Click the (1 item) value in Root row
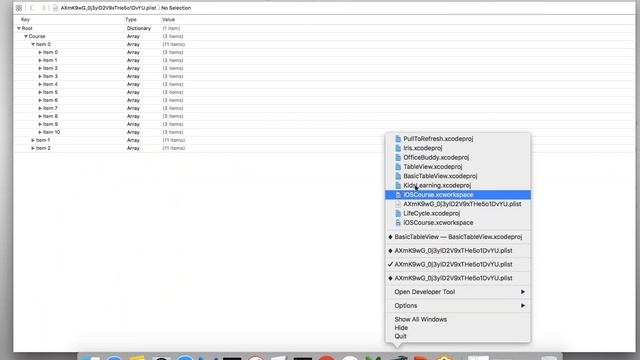 click(171, 28)
